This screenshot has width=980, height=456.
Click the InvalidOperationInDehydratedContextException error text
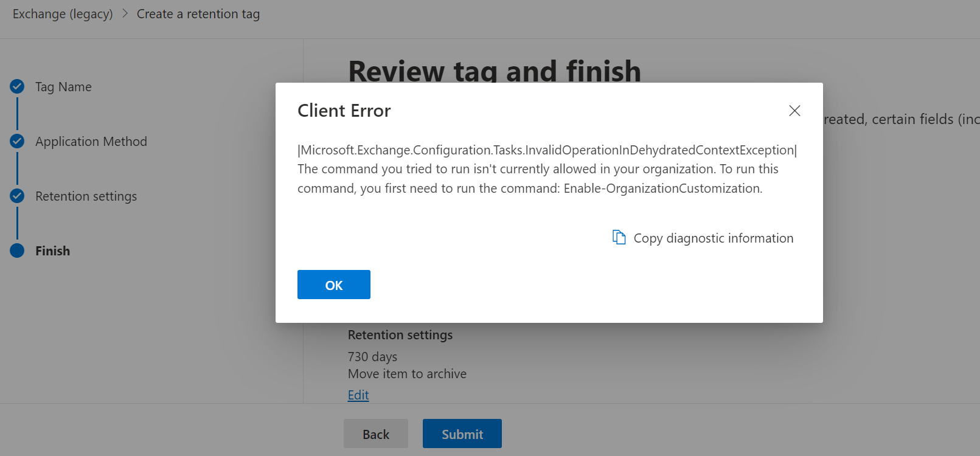[547, 150]
